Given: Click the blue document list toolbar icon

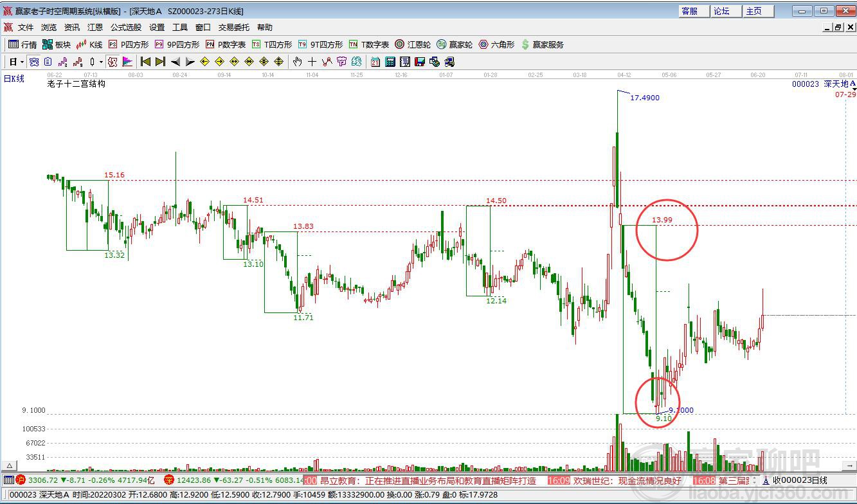Looking at the screenshot, I should coord(48,62).
